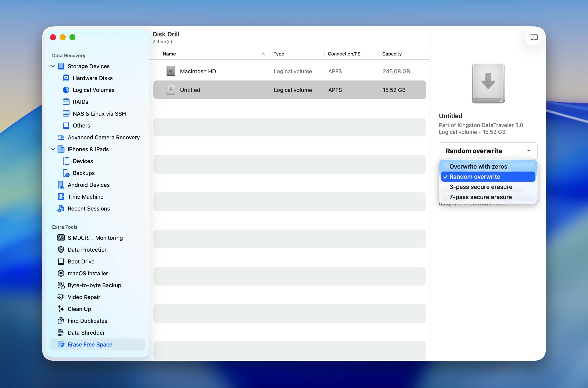
Task: Choose 7-pass secure erasure
Action: pyautogui.click(x=488, y=197)
